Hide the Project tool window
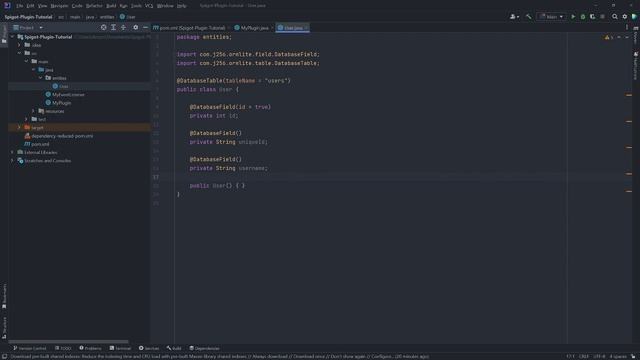 point(145,27)
